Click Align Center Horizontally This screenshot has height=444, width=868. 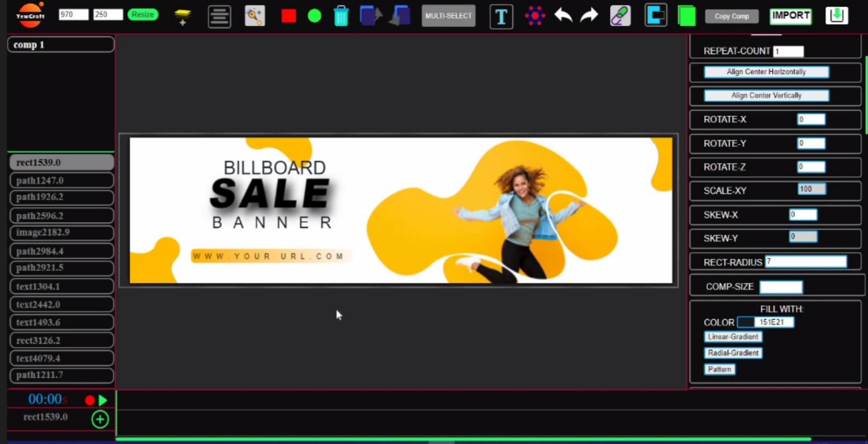(766, 72)
